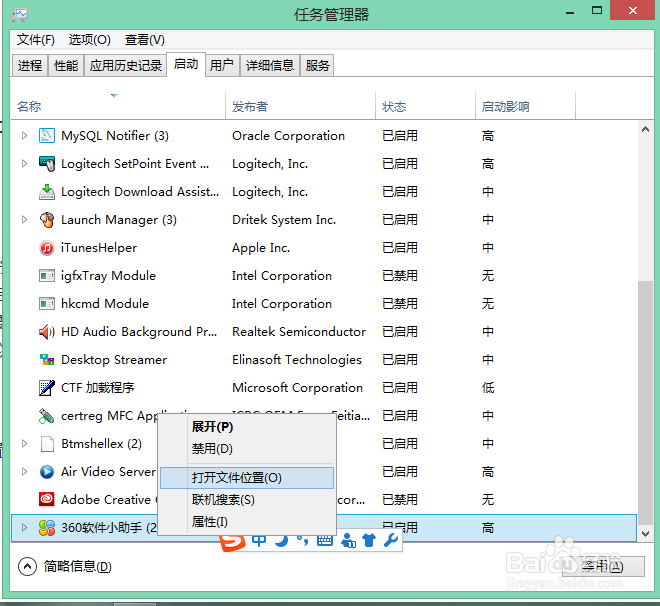Select the Apple Inc. publisher cell
Image resolution: width=660 pixels, height=606 pixels.
(261, 248)
